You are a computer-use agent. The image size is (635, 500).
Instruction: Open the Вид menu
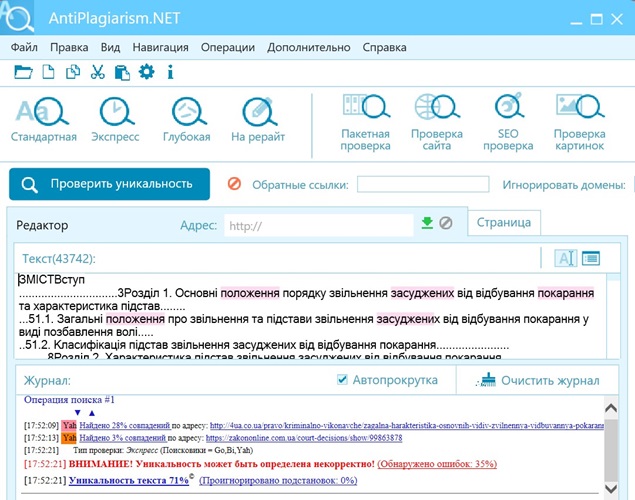point(110,47)
